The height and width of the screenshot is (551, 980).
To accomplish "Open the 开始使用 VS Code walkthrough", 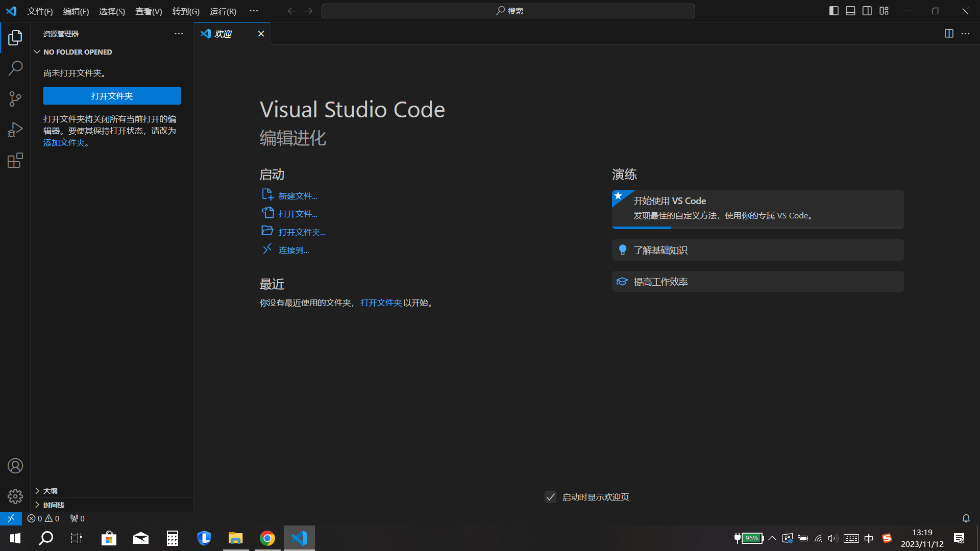I will (x=757, y=209).
